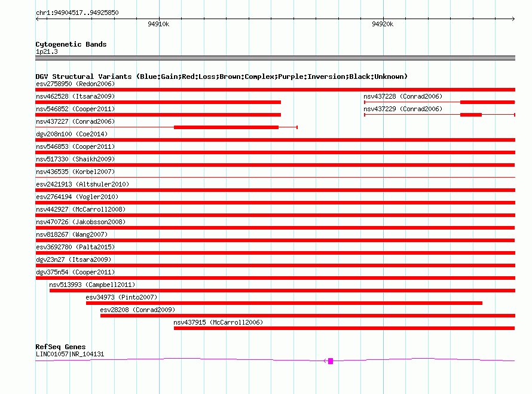Viewport: 532px width, 394px height.
Task: Click dgv208n100 (Coe2014) variant label
Action: 72,134
